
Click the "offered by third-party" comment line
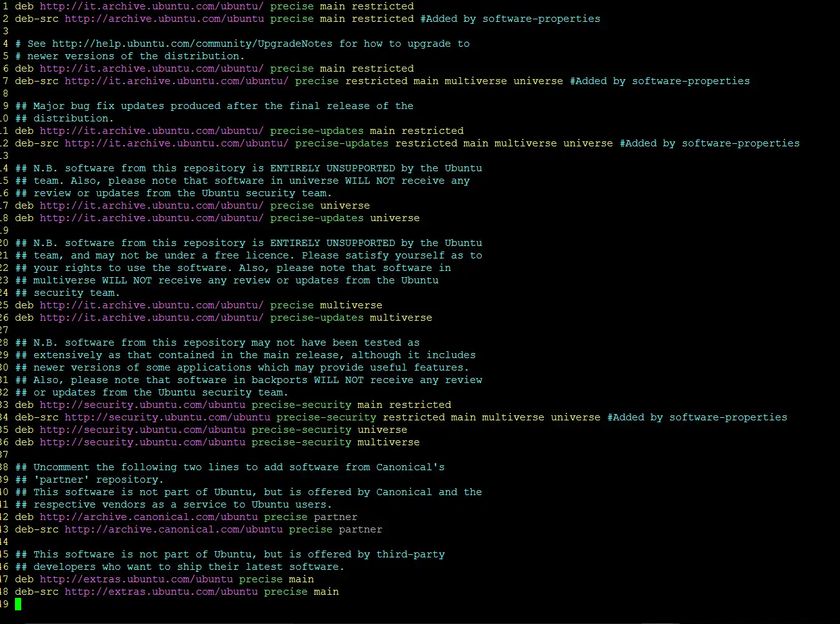230,554
